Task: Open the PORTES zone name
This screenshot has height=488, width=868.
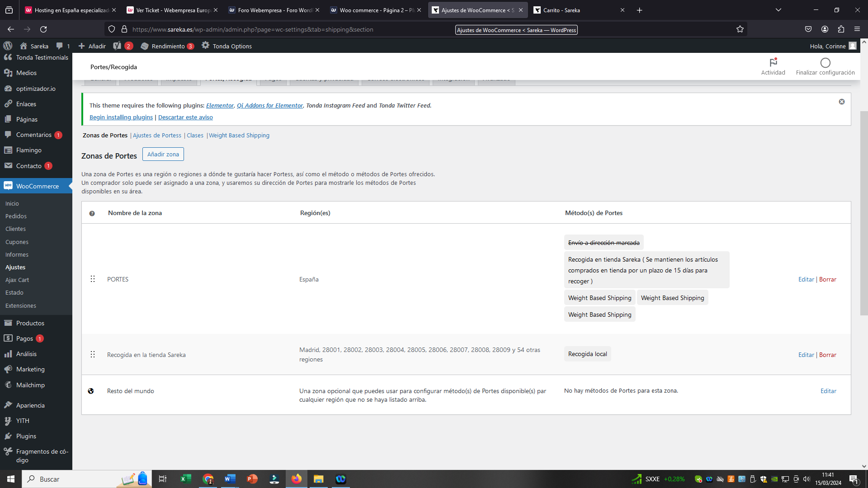Action: tap(118, 280)
